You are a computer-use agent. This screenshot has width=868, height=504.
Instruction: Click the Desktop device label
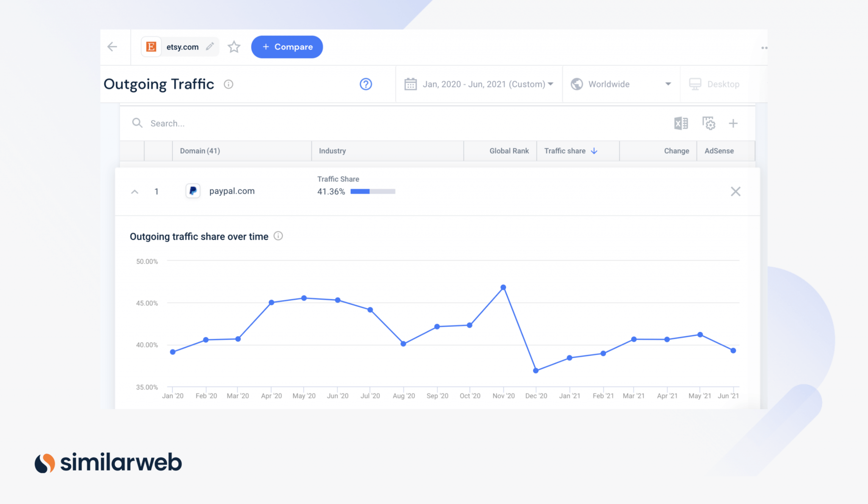(723, 84)
